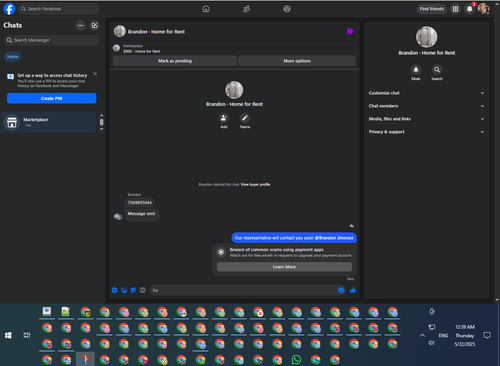This screenshot has width=500, height=366.
Task: Click Find friends button
Action: coord(432,9)
